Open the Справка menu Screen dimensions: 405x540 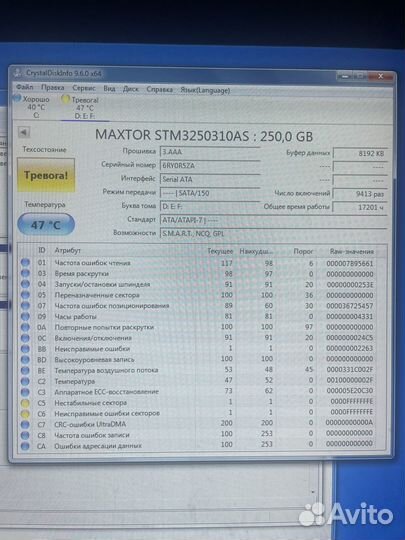(159, 90)
